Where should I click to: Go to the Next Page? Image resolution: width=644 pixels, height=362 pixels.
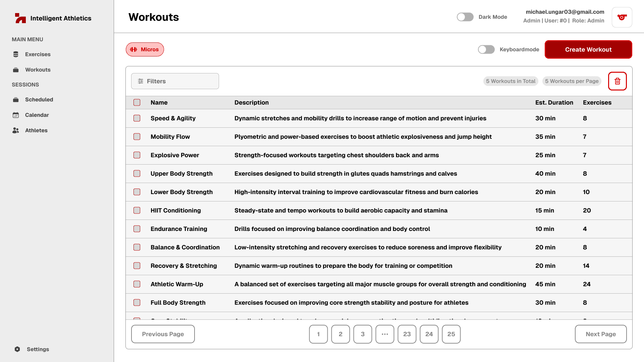(x=600, y=334)
